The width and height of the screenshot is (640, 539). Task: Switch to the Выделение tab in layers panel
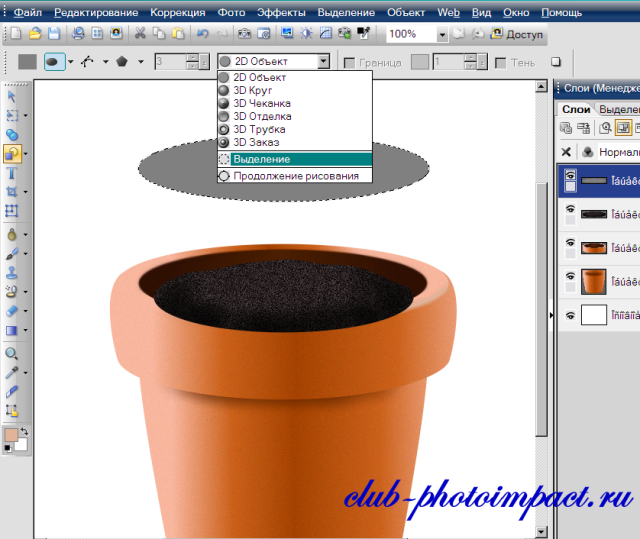619,109
